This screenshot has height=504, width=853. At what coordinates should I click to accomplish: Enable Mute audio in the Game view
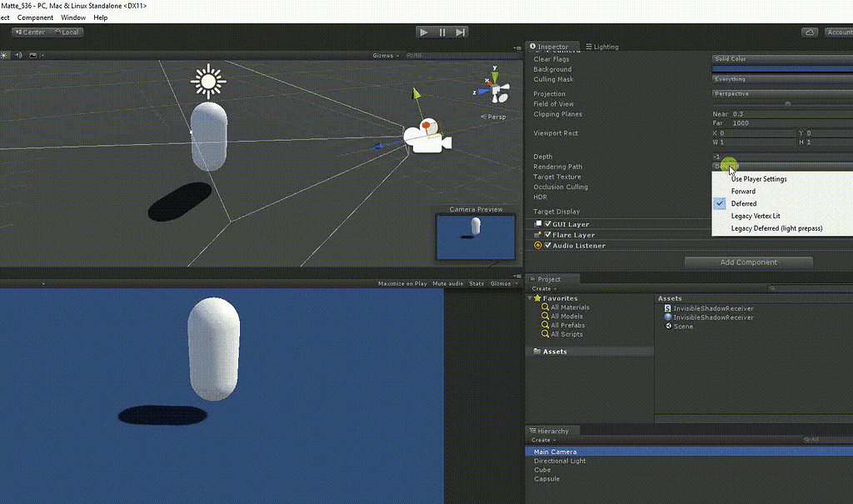coord(447,283)
